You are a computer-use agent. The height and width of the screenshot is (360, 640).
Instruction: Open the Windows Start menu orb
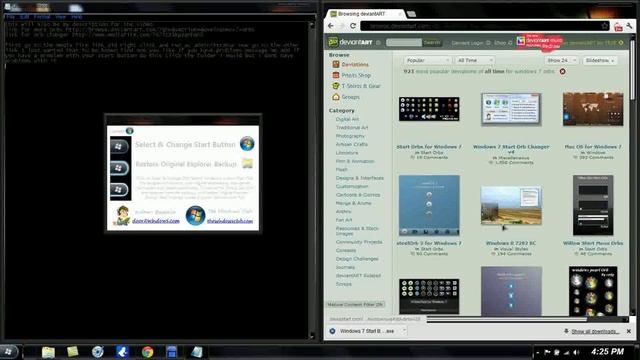(x=9, y=351)
